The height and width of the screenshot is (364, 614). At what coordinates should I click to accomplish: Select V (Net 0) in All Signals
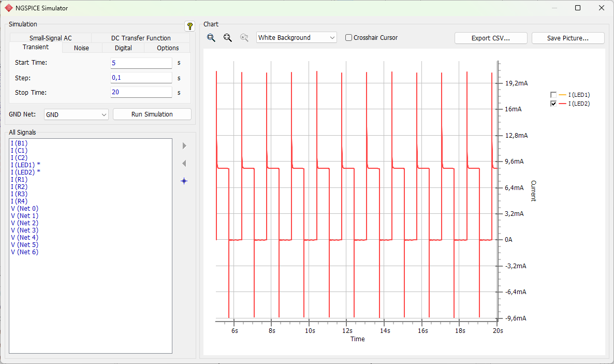[25, 209]
